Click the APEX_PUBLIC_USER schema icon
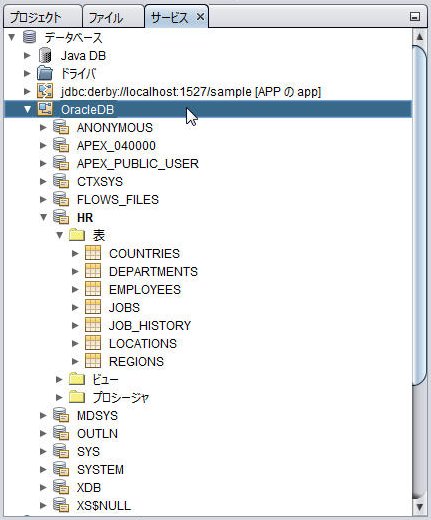Screen dimensions: 431x520 click(61, 163)
